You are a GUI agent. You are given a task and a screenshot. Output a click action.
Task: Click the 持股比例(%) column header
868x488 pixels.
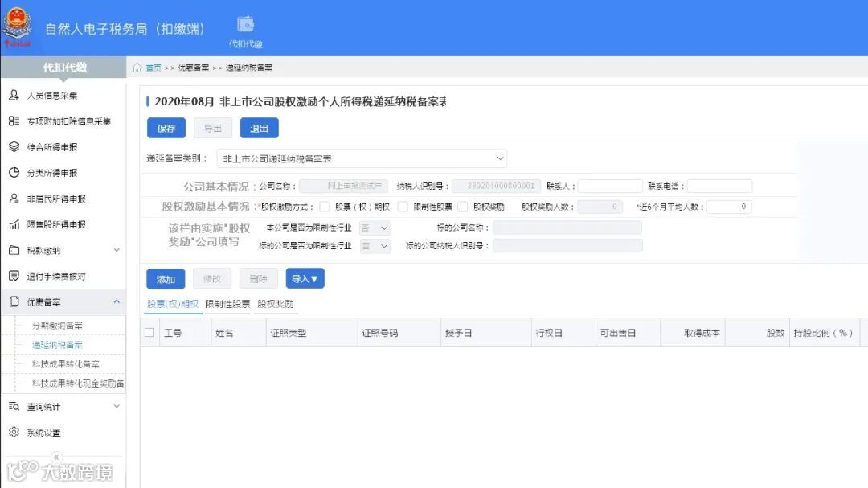[823, 333]
